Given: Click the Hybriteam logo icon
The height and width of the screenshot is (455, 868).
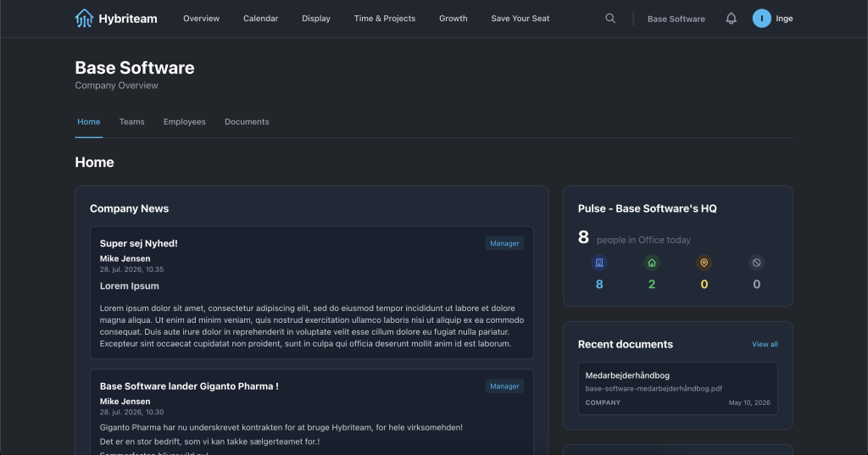Looking at the screenshot, I should point(84,19).
